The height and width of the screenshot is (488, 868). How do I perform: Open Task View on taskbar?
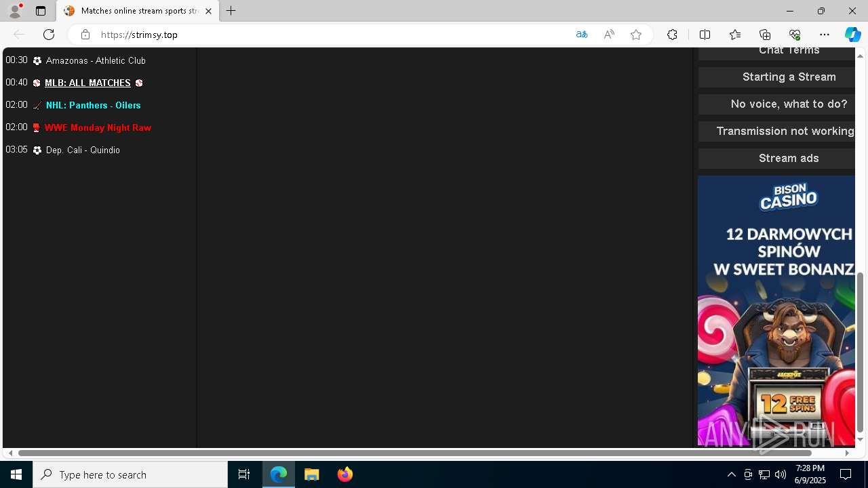coord(244,474)
